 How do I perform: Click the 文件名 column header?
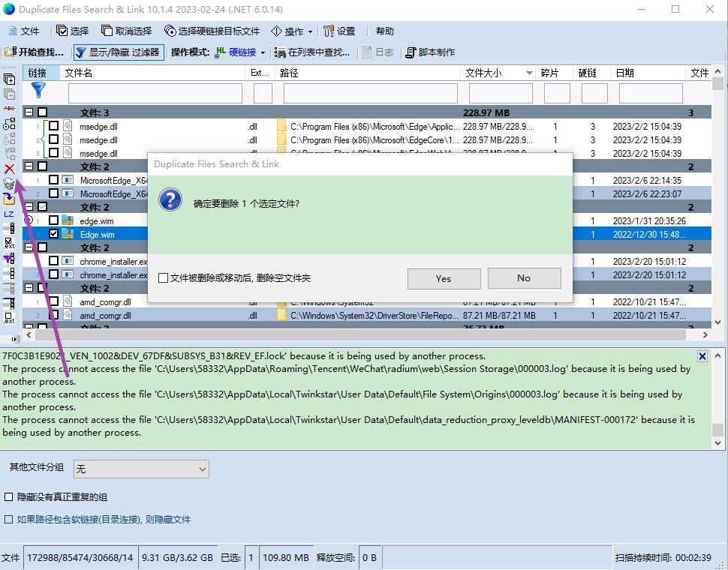152,73
